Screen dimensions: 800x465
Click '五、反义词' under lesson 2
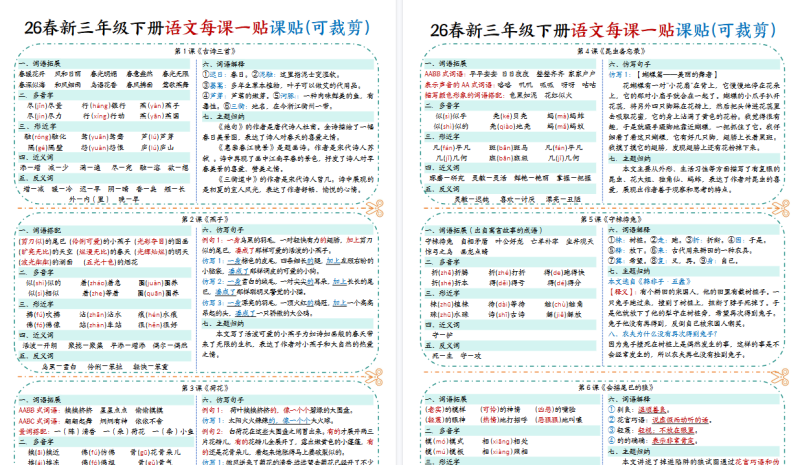36,356
